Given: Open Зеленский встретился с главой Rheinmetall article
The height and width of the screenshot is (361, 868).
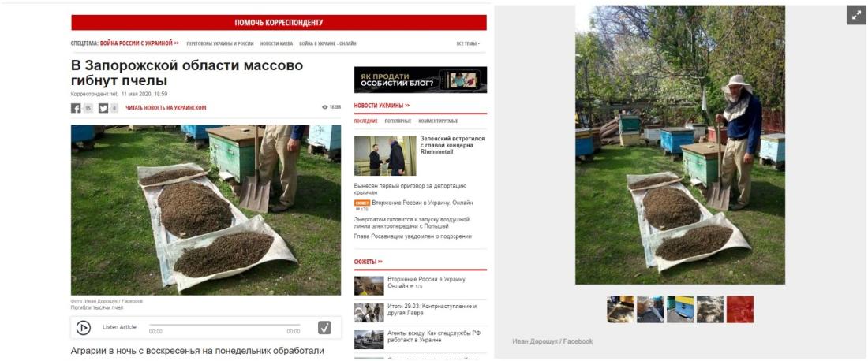Looking at the screenshot, I should (452, 145).
